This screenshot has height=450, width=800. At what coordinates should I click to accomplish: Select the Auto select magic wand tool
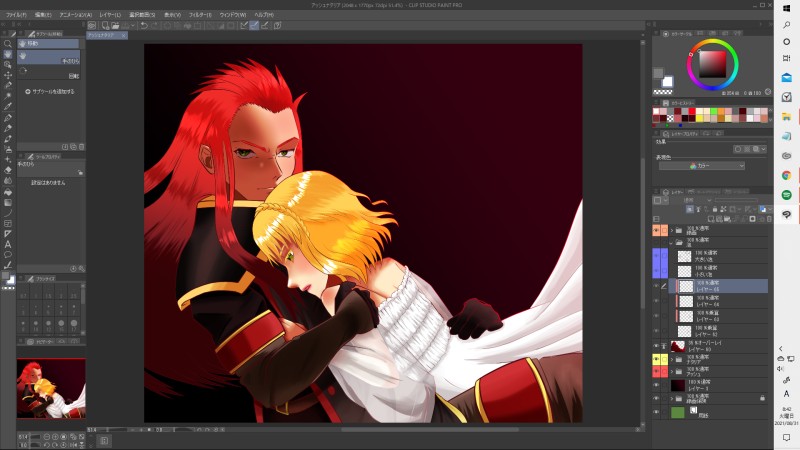pyautogui.click(x=8, y=96)
